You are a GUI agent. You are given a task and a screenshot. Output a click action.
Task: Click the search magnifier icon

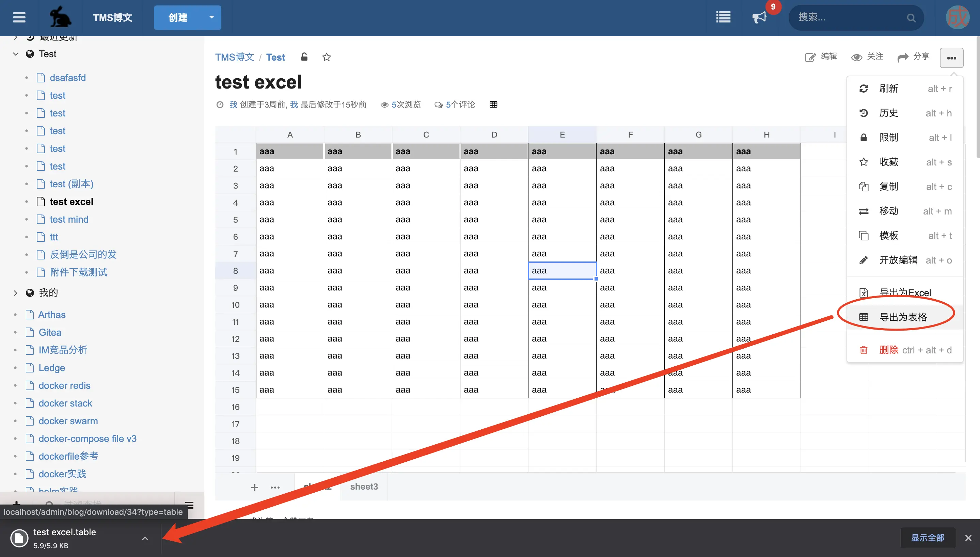pyautogui.click(x=911, y=18)
